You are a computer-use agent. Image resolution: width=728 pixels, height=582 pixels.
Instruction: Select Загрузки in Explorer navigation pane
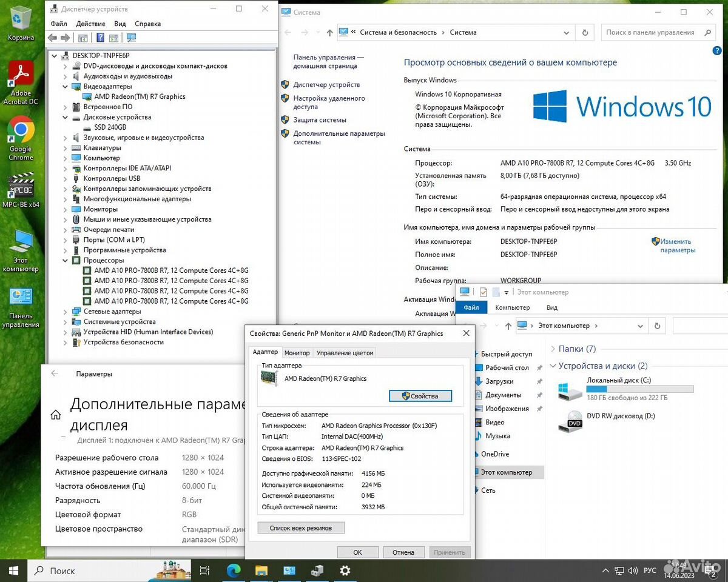tap(499, 381)
